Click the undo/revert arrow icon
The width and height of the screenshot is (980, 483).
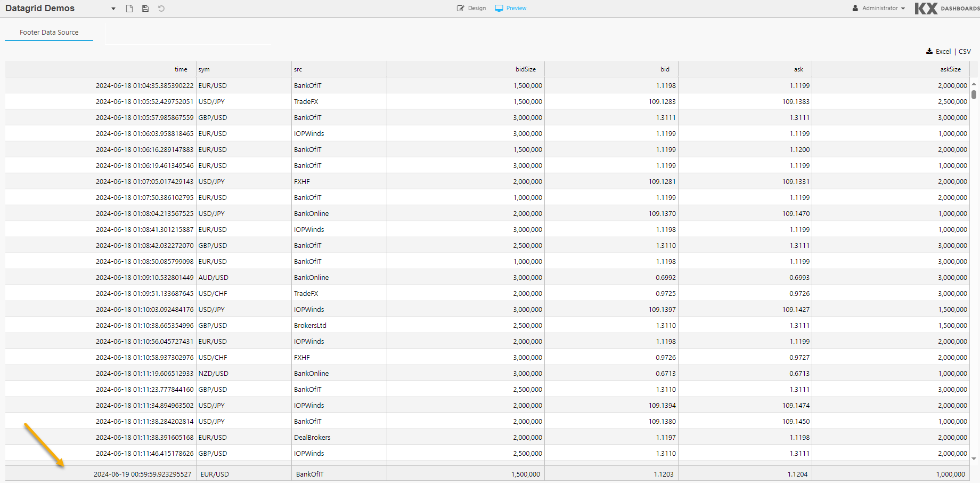(161, 9)
